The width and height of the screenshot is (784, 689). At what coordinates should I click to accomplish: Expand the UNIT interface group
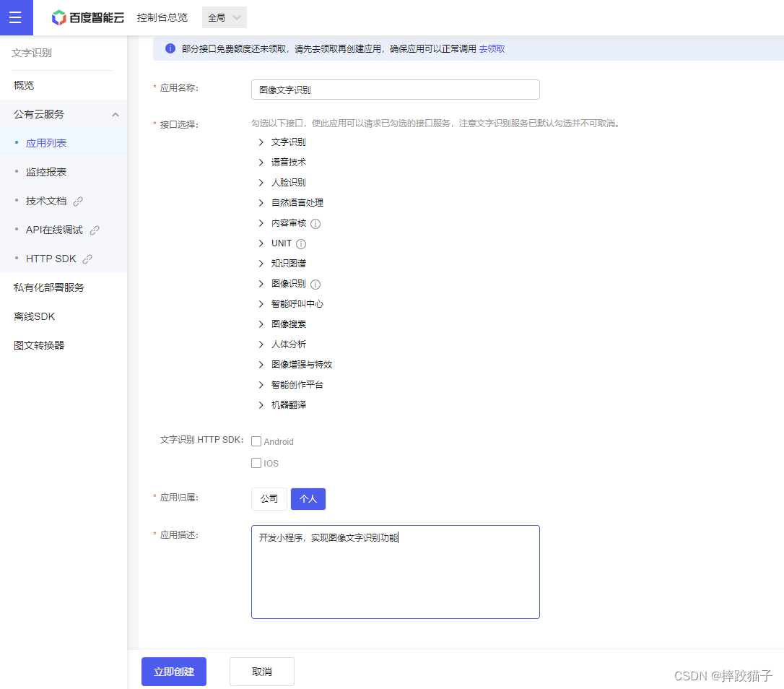(x=261, y=243)
